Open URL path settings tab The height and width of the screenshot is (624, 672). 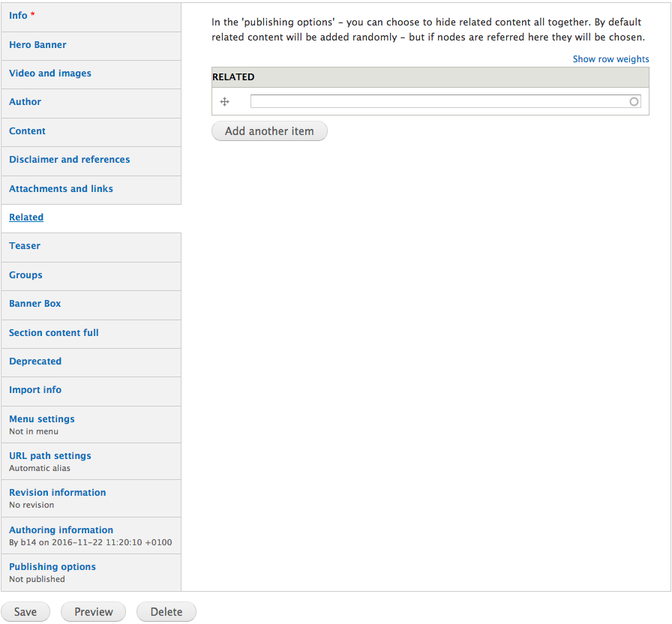[50, 456]
